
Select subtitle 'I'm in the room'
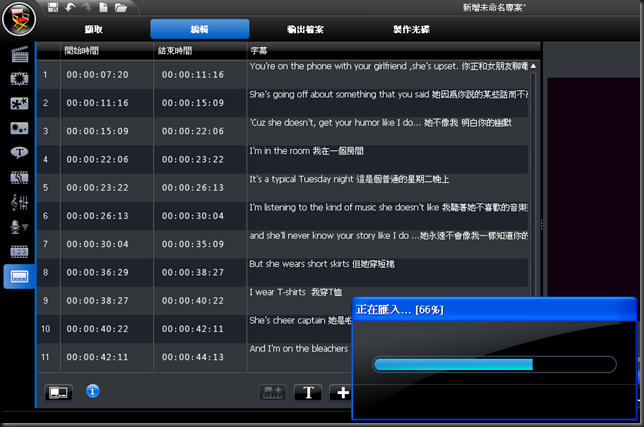(306, 151)
